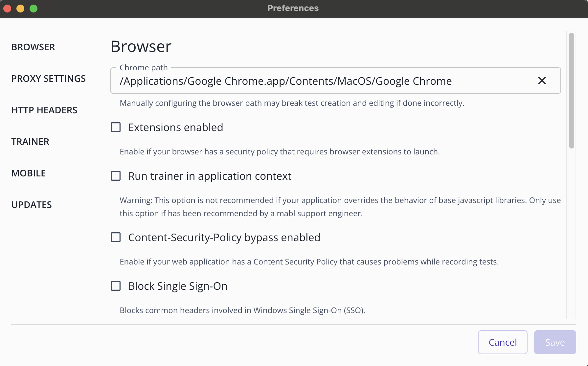Close the Preferences window
The image size is (588, 366).
pos(7,8)
